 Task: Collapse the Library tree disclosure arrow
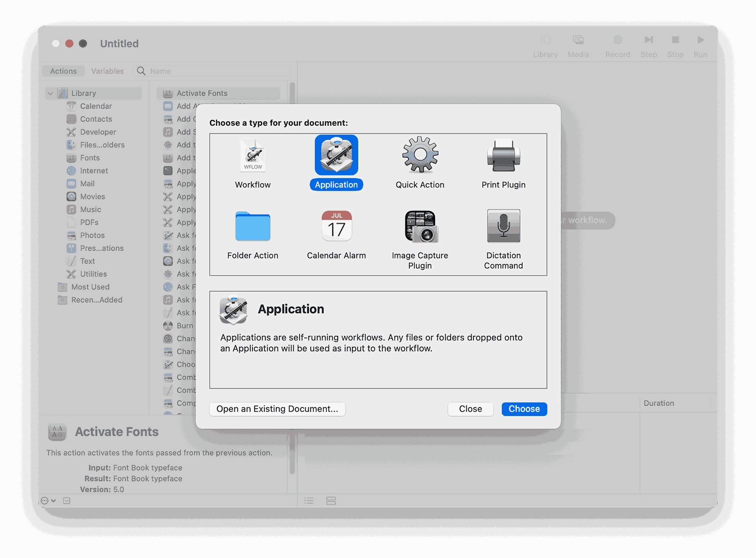point(51,93)
